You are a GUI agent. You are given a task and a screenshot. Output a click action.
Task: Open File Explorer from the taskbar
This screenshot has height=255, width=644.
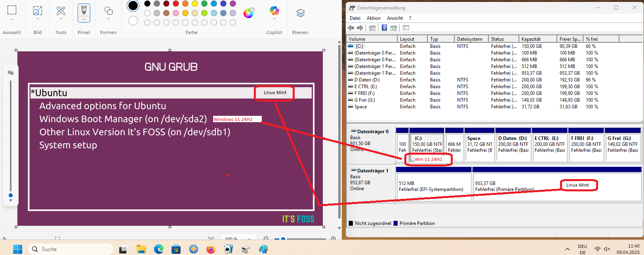click(141, 249)
